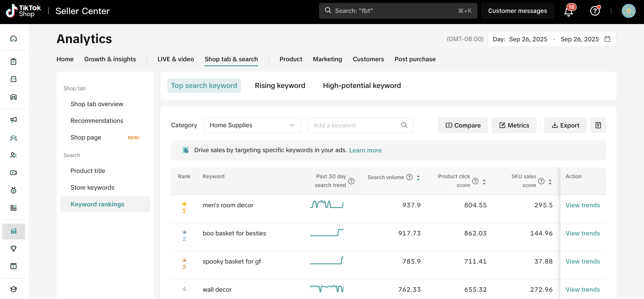Open the user profile avatar
Image resolution: width=644 pixels, height=299 pixels.
(628, 11)
